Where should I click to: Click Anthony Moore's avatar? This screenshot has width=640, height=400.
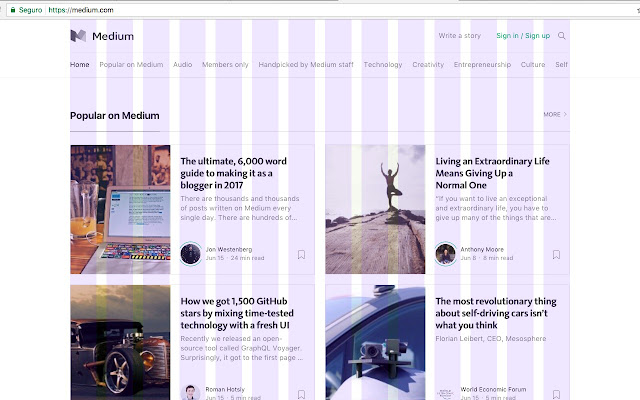tap(446, 253)
